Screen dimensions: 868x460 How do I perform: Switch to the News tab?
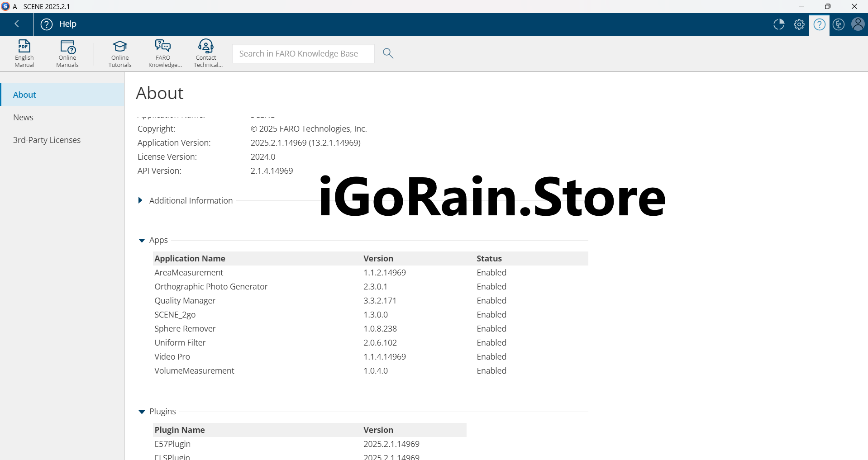coord(24,117)
